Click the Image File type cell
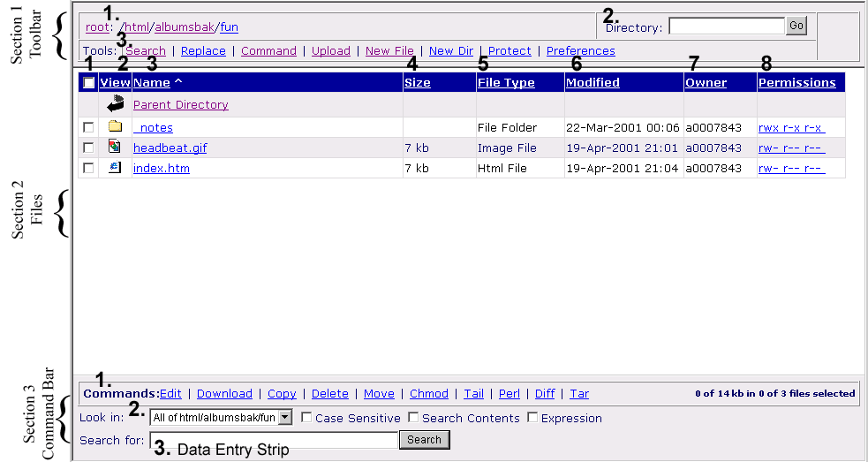 pos(507,148)
